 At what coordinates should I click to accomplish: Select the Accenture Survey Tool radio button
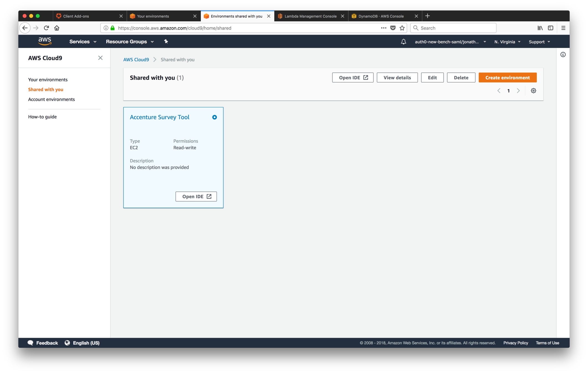(x=214, y=117)
